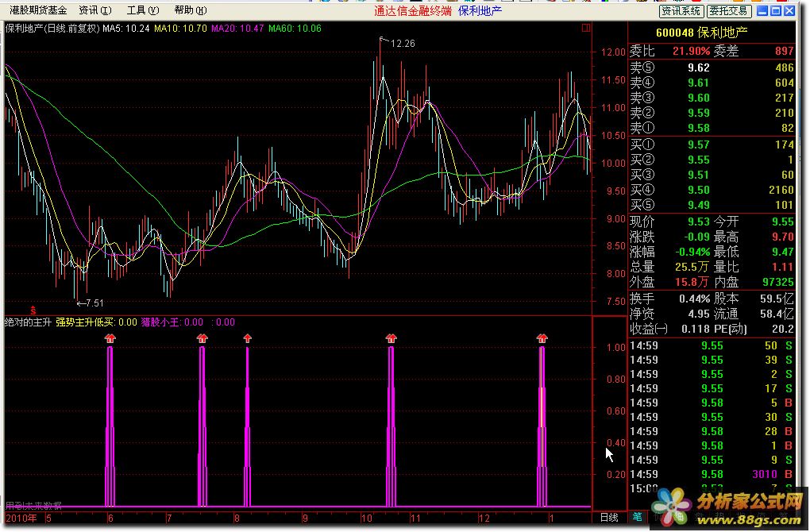
Task: Minimize the trading terminal window
Action: click(x=762, y=11)
